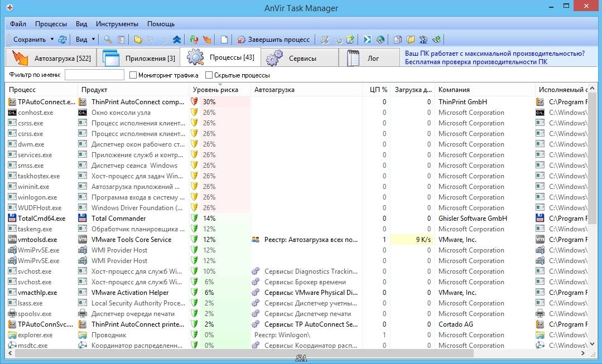This screenshot has height=364, width=602.
Task: Sort by the Уровень риска column header
Action: click(220, 89)
